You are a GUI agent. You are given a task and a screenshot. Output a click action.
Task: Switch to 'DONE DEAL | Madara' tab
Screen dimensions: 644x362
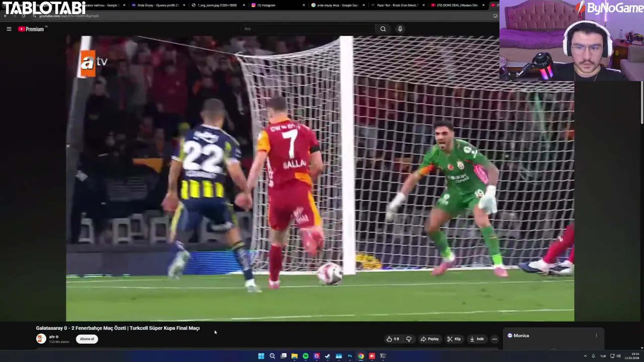[x=458, y=5]
